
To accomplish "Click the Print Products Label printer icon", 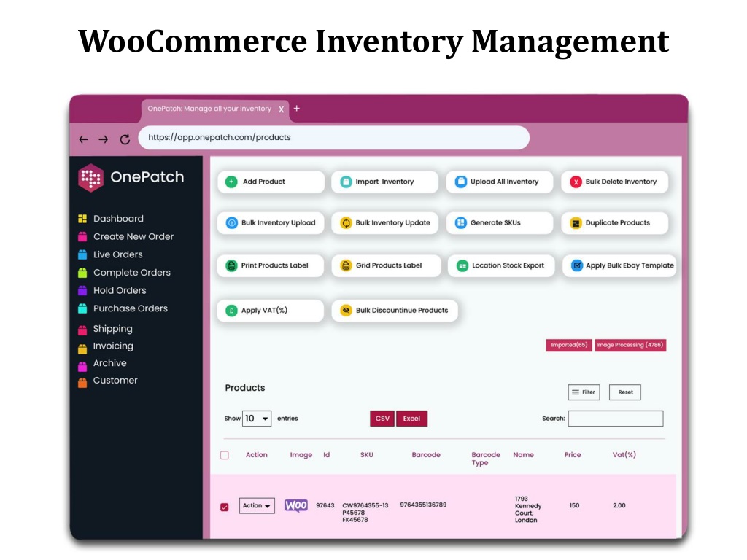I will 231,265.
